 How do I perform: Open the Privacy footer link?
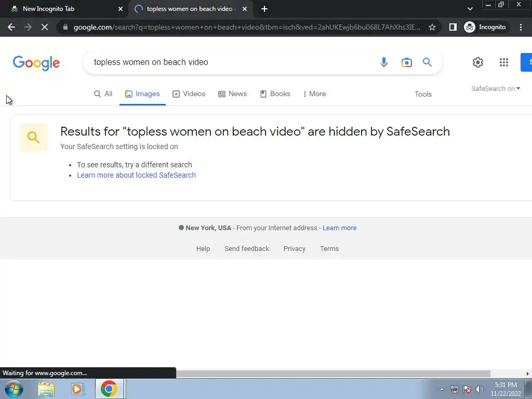tap(295, 249)
